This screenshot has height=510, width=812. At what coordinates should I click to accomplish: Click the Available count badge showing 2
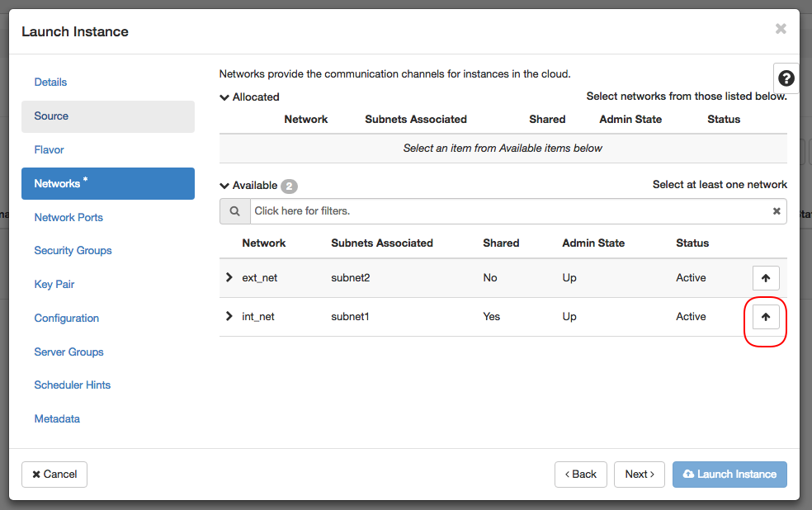289,186
